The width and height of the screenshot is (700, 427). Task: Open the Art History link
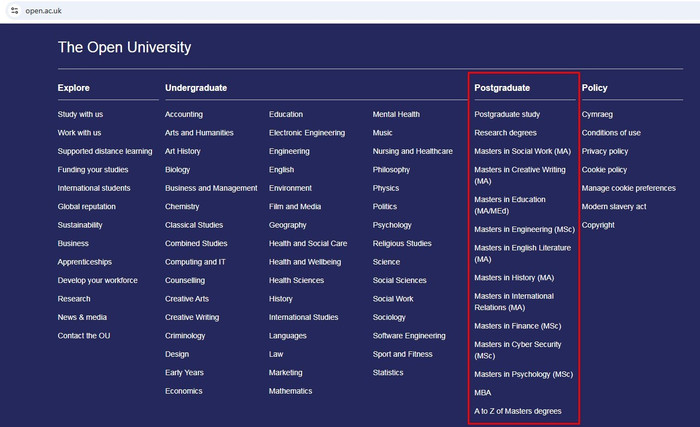pyautogui.click(x=183, y=151)
